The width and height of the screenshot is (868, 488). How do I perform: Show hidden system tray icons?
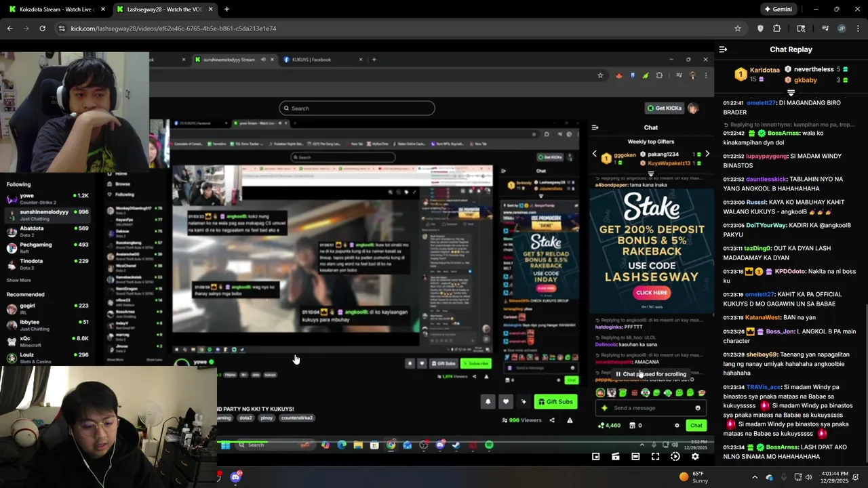pos(755,477)
